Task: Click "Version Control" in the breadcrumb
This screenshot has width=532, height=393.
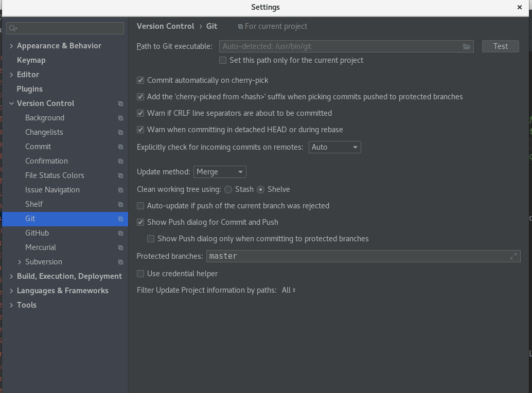Action: click(x=165, y=26)
